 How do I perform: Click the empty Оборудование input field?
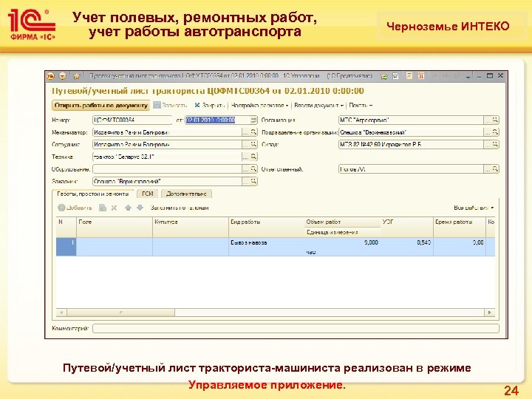click(167, 169)
